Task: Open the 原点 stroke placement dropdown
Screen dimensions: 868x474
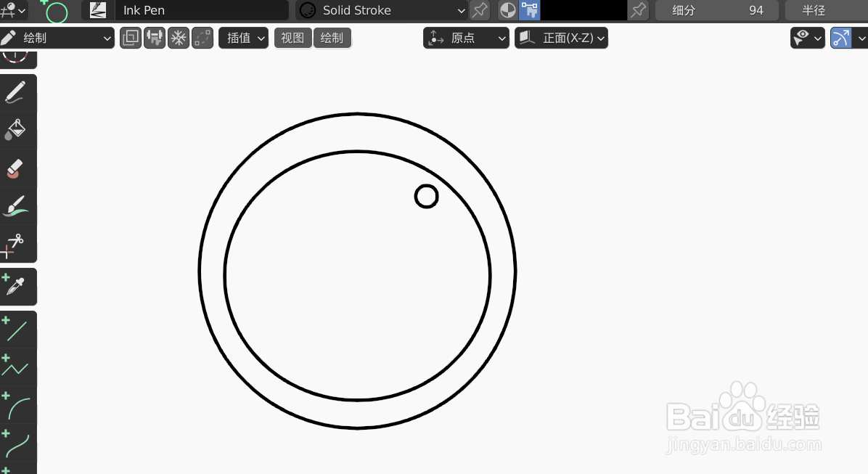Action: (x=466, y=38)
